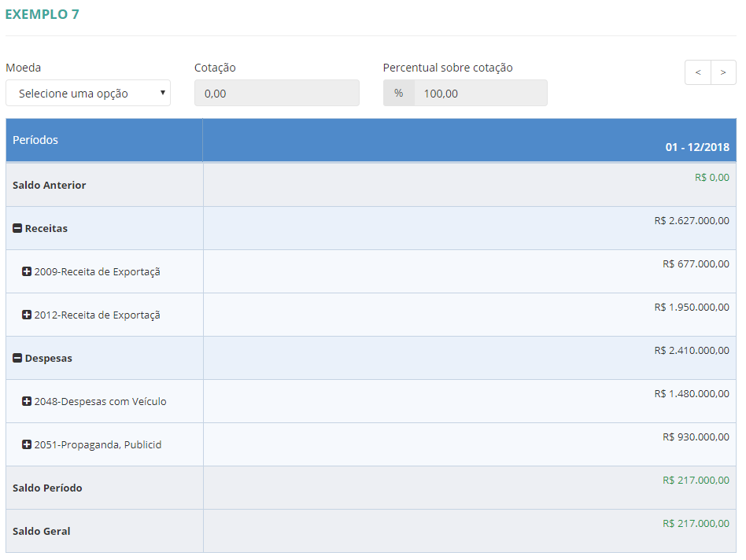Expand the 2012-Receita de Exportação row
This screenshot has width=746, height=560.
point(27,315)
